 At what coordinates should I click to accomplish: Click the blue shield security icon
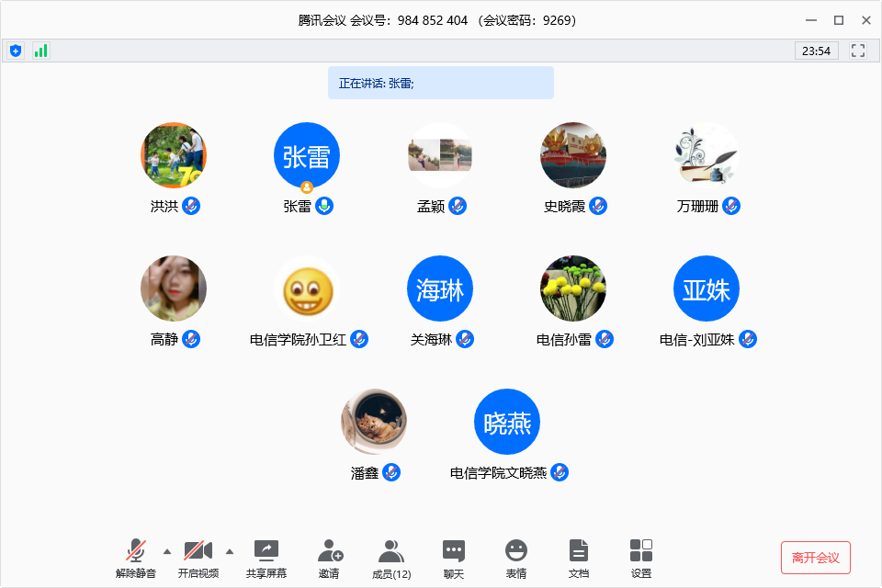(16, 51)
